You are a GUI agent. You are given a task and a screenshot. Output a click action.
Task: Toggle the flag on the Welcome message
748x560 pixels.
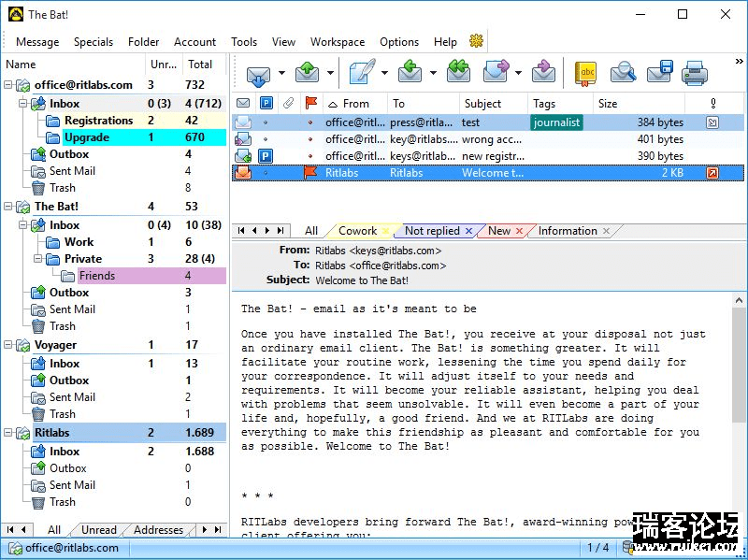click(310, 173)
